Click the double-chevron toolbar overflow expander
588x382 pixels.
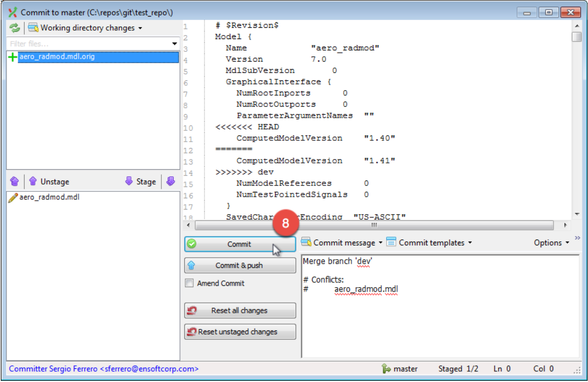pyautogui.click(x=578, y=238)
